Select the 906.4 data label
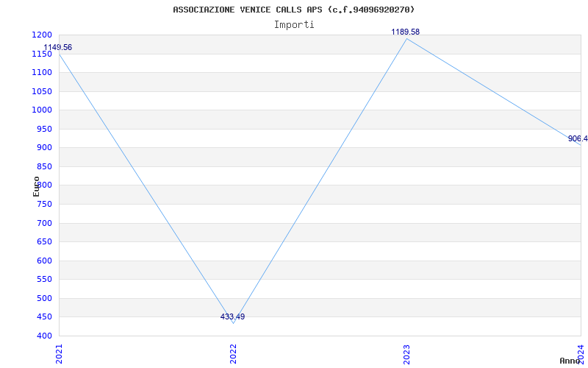 [x=578, y=138]
